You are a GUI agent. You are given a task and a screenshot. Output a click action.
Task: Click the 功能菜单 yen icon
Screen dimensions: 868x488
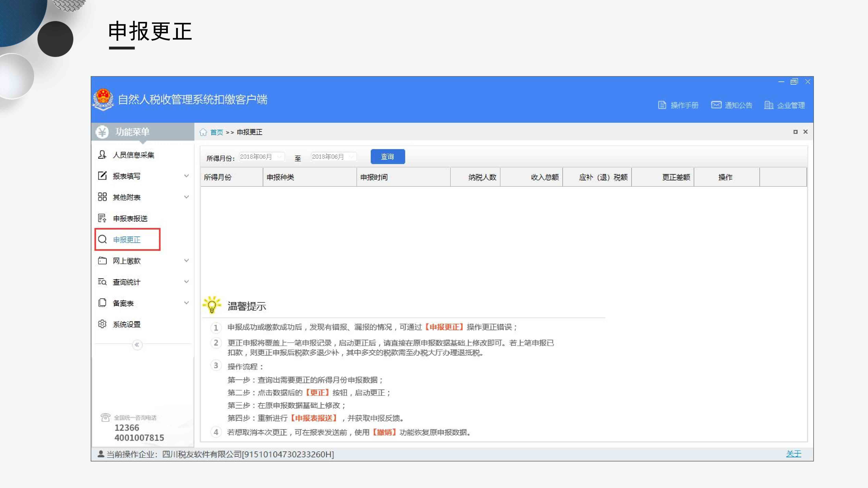(x=102, y=132)
